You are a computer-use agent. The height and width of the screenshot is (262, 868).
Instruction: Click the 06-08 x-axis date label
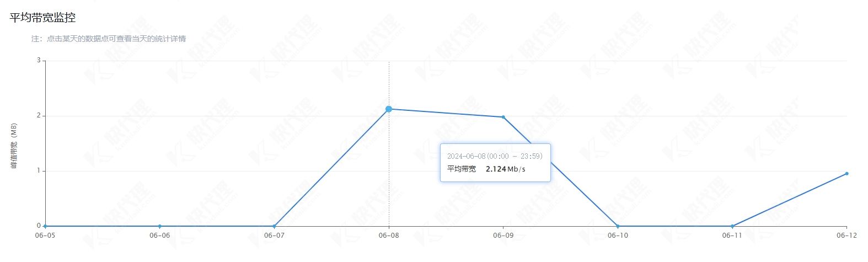click(389, 236)
